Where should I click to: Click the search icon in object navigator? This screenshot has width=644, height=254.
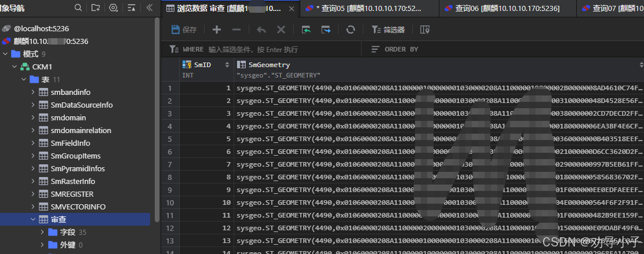pos(78,8)
